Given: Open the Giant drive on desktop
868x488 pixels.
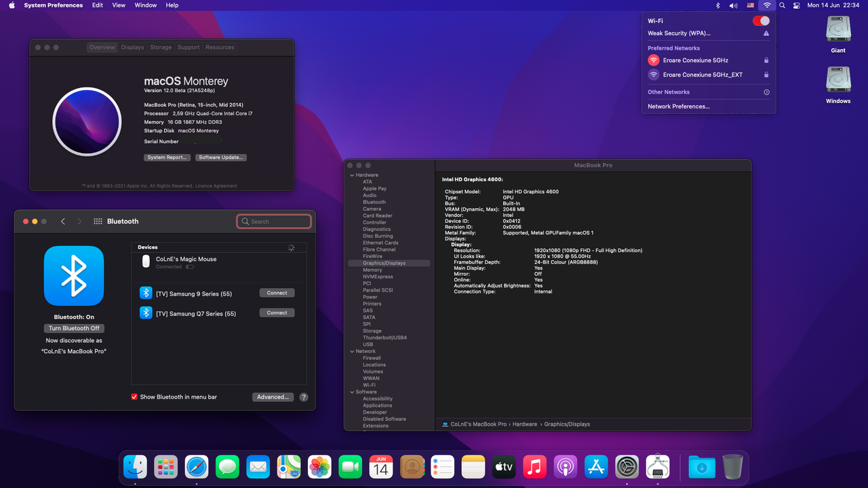Looking at the screenshot, I should (x=838, y=30).
